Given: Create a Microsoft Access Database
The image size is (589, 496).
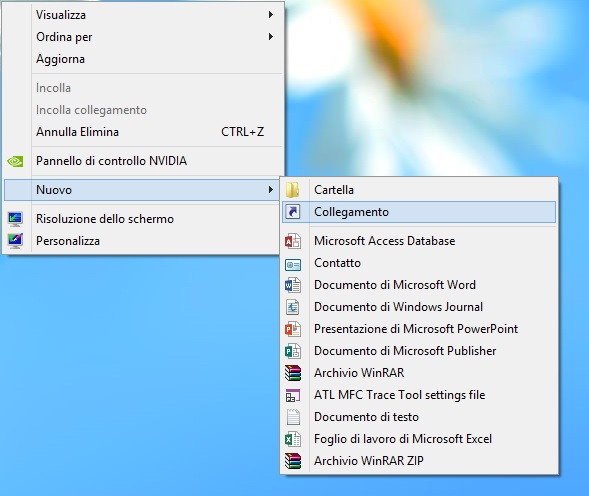Looking at the screenshot, I should pyautogui.click(x=419, y=241).
